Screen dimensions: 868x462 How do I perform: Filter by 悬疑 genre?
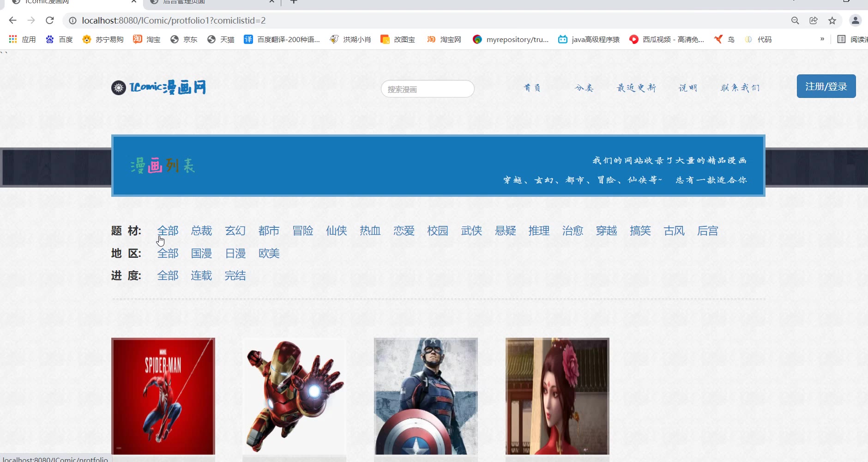coord(505,231)
